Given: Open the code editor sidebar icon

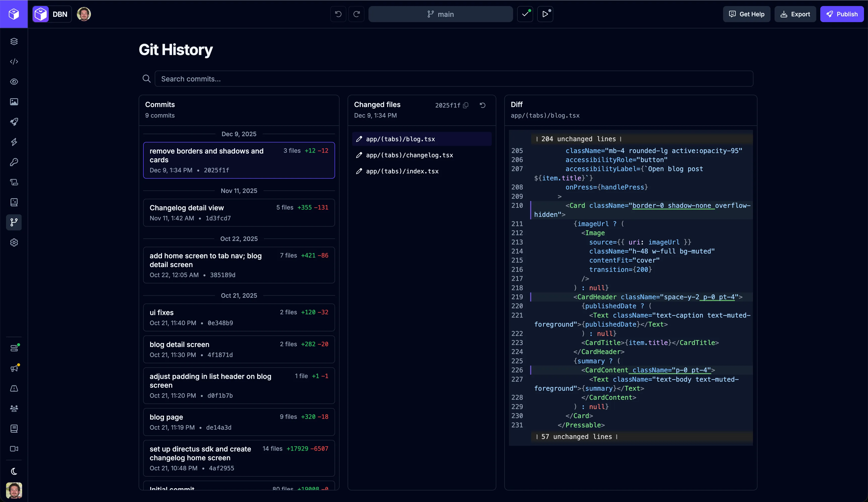Looking at the screenshot, I should (14, 62).
